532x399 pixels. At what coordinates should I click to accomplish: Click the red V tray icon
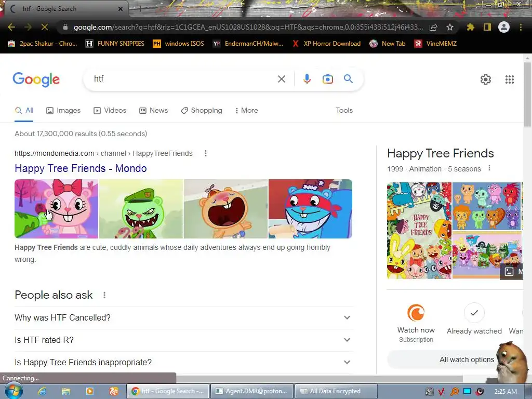pyautogui.click(x=441, y=392)
